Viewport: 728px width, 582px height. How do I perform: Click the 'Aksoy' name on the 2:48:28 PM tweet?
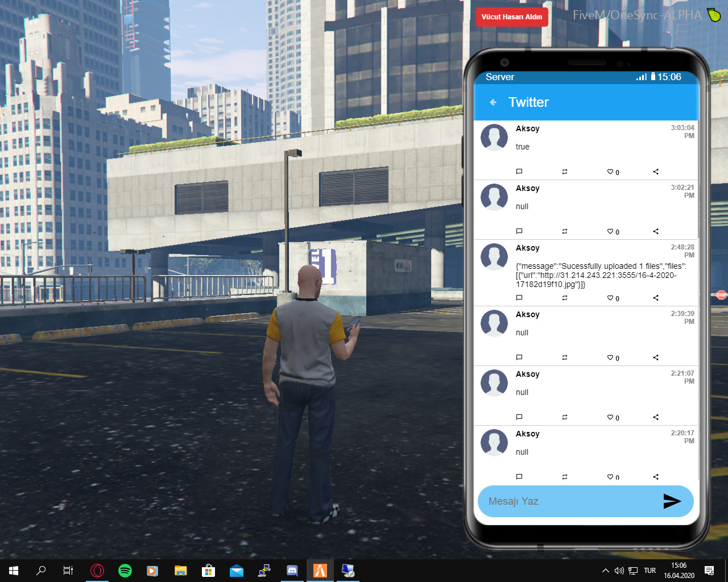pyautogui.click(x=528, y=248)
